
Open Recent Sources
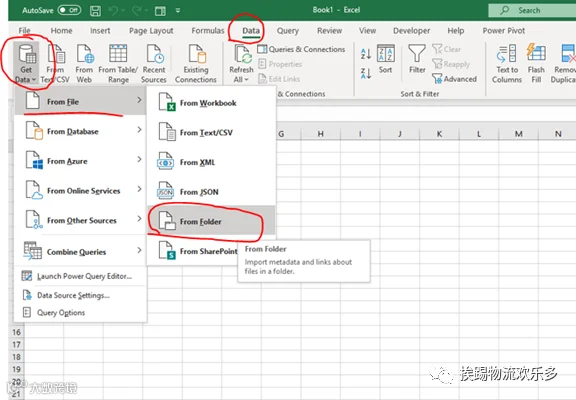tap(154, 63)
